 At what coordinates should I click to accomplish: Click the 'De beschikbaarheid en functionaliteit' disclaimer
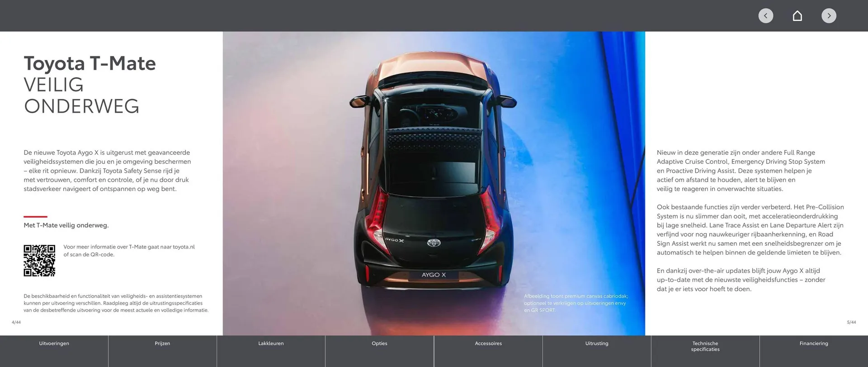coord(116,303)
